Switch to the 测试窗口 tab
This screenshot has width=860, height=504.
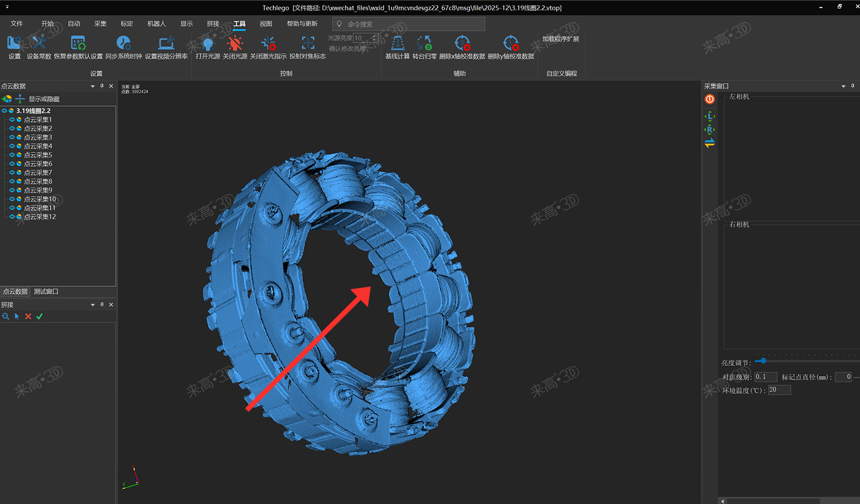tap(46, 291)
